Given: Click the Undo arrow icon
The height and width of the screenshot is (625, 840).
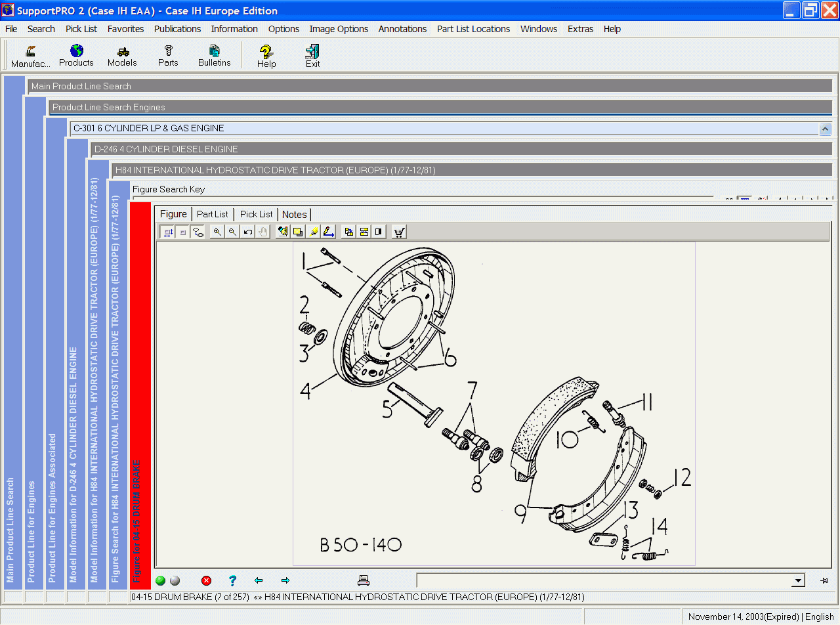Looking at the screenshot, I should pos(247,231).
